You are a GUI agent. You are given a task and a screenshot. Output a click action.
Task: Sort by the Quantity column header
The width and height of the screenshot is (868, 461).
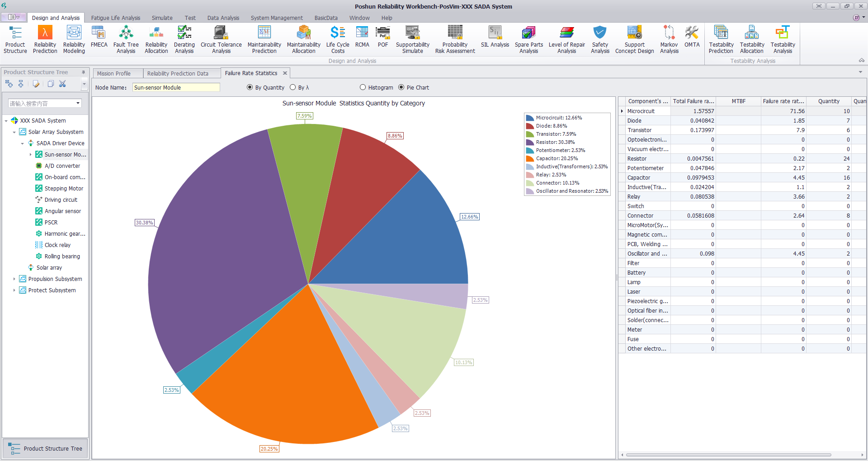coord(828,101)
